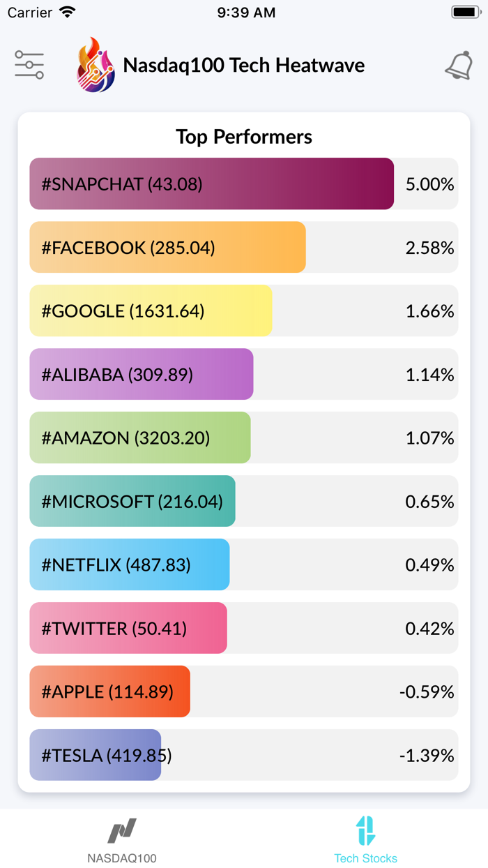Click the notification bell icon

point(459,64)
